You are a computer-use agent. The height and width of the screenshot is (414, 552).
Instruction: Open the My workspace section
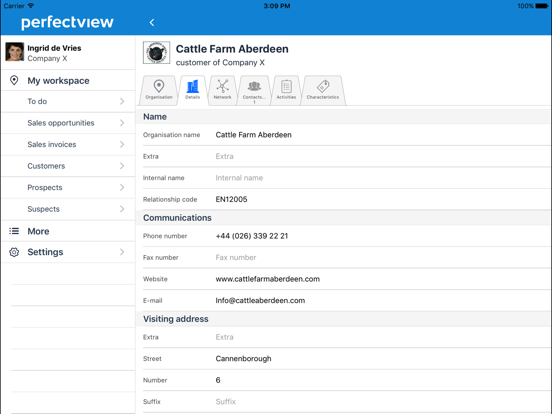pyautogui.click(x=68, y=81)
